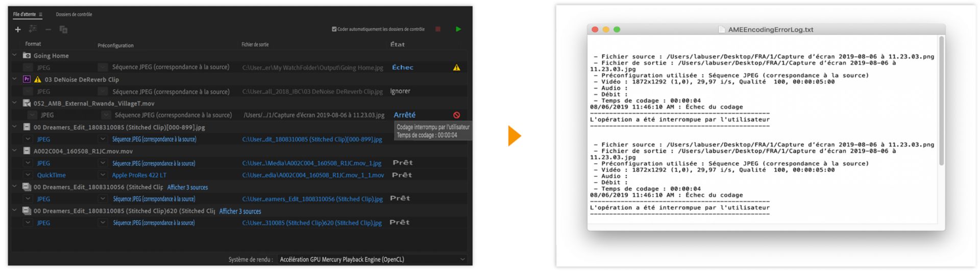This screenshot has height=272, width=980.
Task: Click the file icon of 00 Dreamers_Edit [000-899].jpg
Action: [x=27, y=127]
